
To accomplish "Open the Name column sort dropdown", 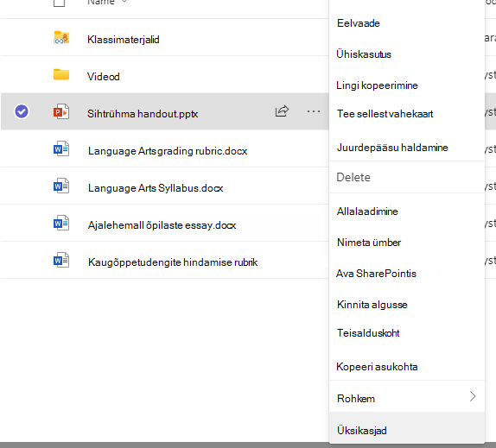I will (x=124, y=2).
